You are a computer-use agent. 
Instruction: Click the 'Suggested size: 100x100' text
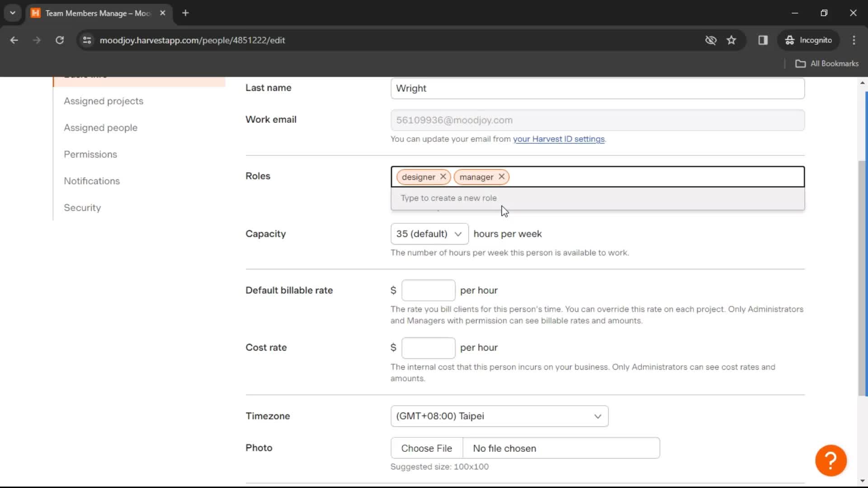pos(439,467)
